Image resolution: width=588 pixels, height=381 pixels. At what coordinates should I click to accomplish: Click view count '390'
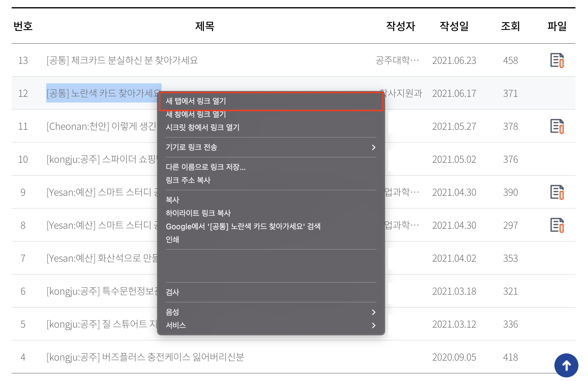click(510, 192)
